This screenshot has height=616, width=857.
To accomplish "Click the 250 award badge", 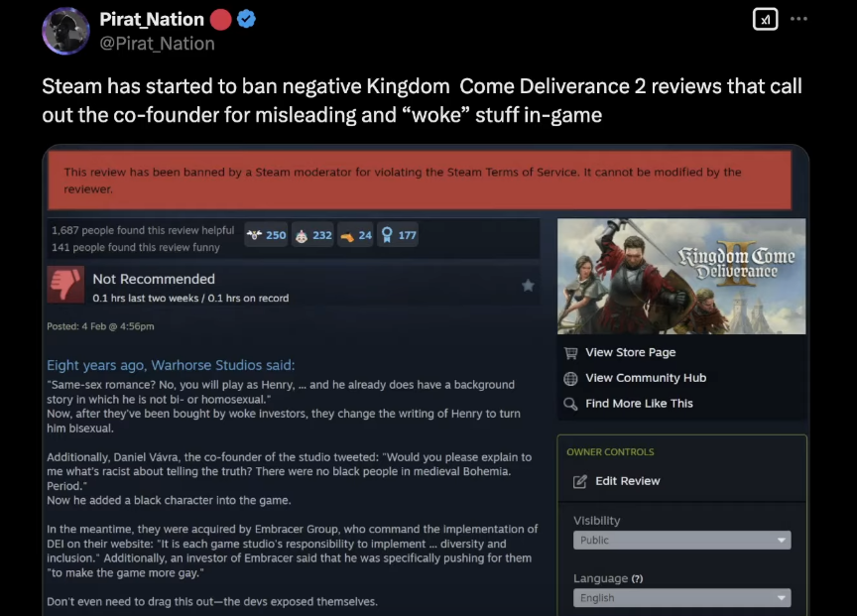I will pos(266,235).
